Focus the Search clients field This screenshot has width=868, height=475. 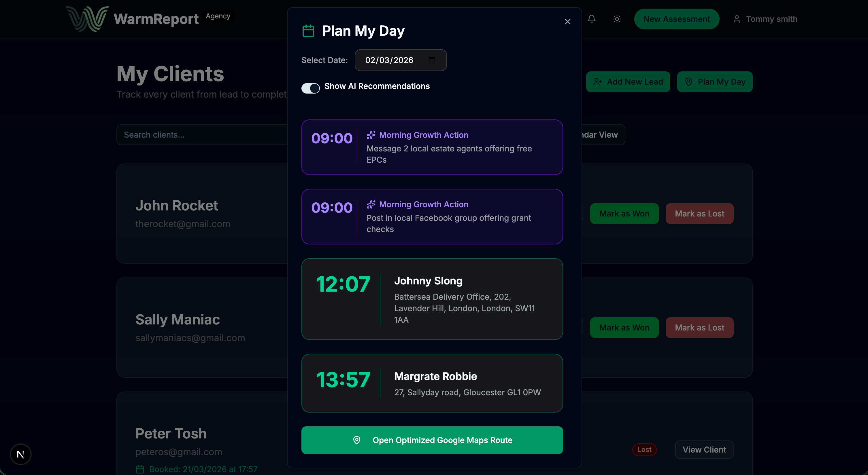click(202, 135)
